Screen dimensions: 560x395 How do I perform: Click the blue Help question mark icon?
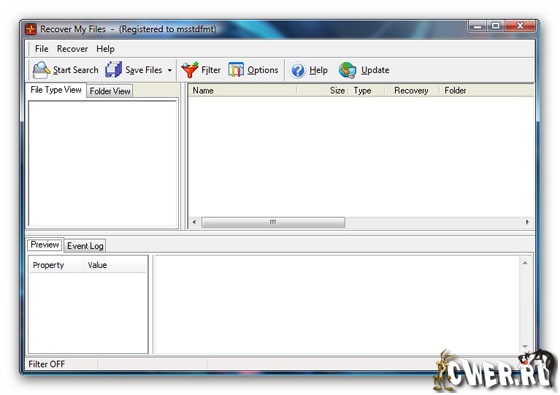point(298,70)
